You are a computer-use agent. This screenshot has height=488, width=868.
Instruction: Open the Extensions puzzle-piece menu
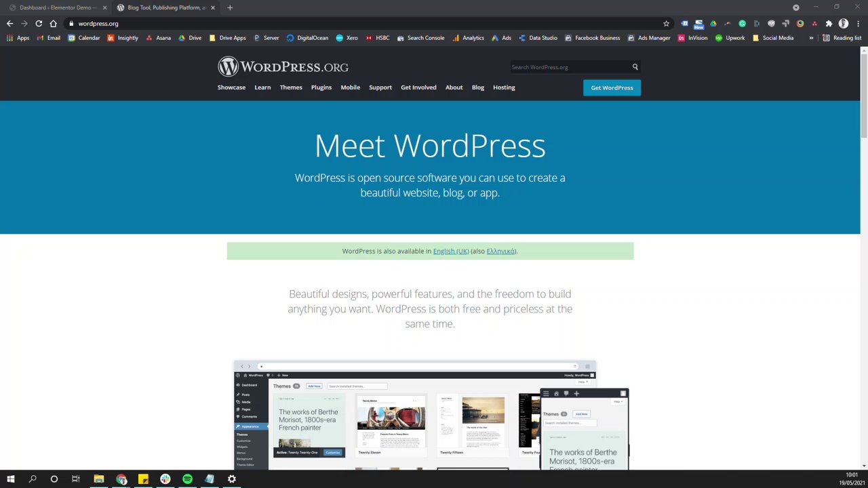[x=829, y=24]
